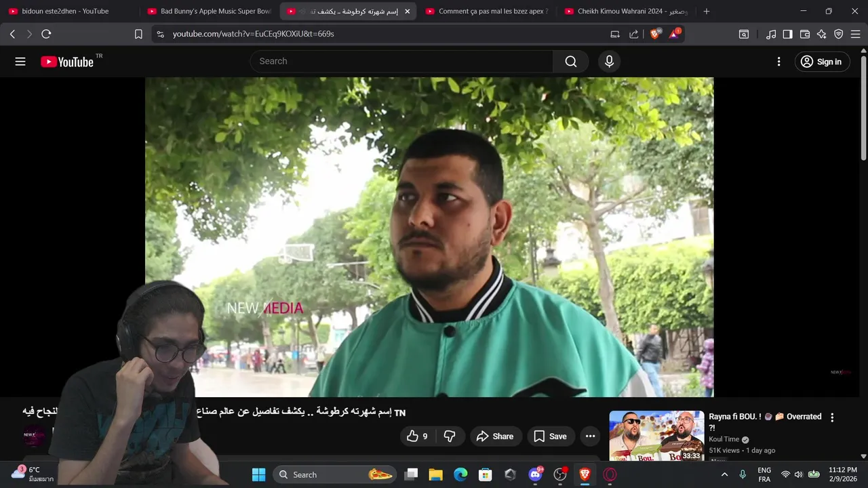This screenshot has height=488, width=868.
Task: View site information for youtube.com
Action: tap(160, 34)
